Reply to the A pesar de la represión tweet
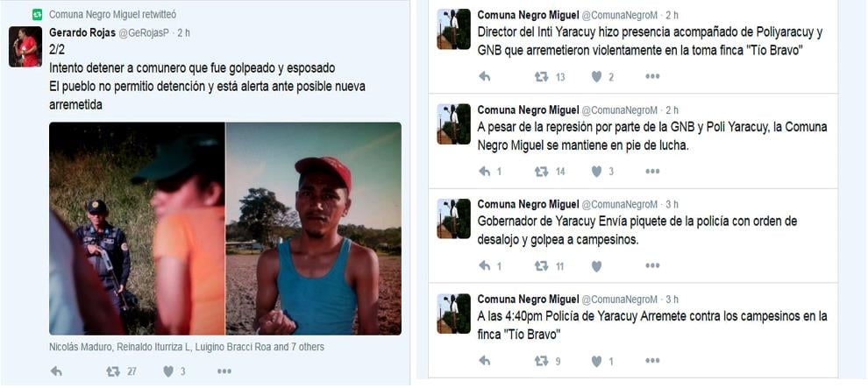The image size is (868, 388). [485, 172]
